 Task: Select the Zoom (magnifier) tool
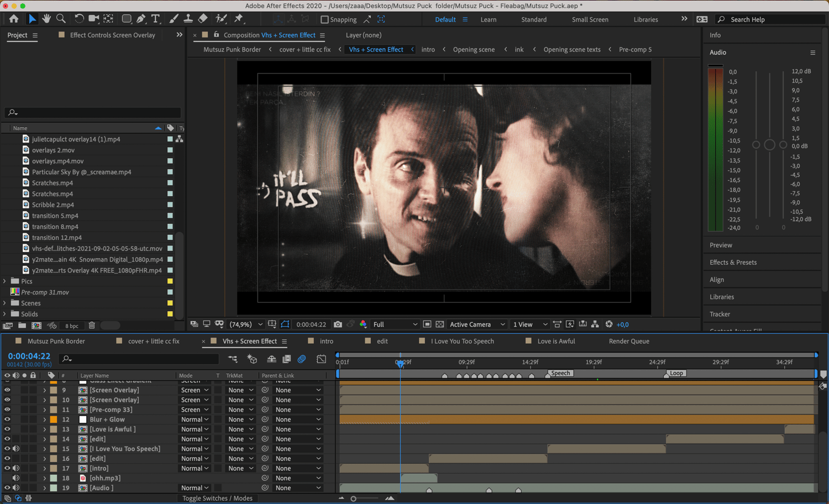[61, 19]
